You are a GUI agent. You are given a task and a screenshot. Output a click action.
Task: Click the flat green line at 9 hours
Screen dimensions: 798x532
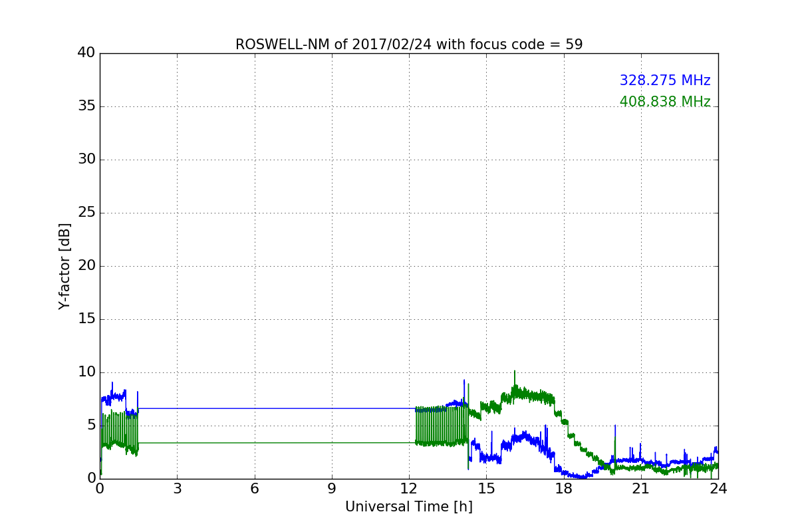tap(332, 442)
